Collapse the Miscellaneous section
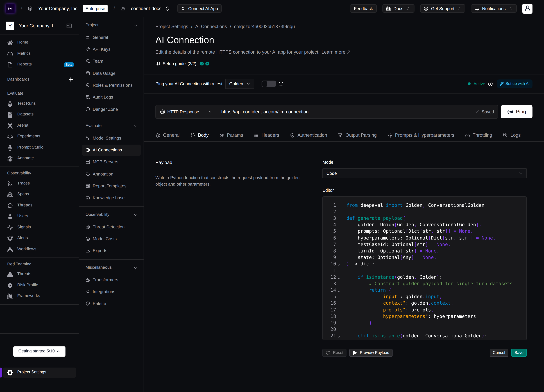This screenshot has width=544, height=392. (135, 268)
